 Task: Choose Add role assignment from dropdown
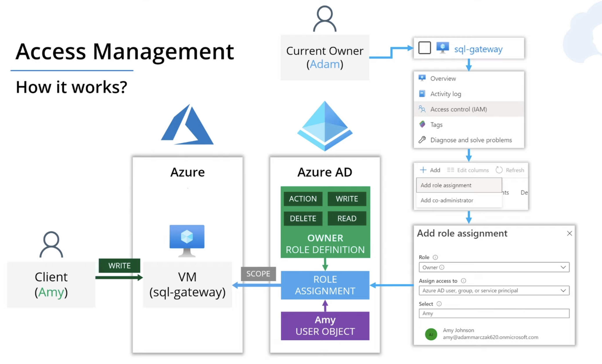coord(459,185)
